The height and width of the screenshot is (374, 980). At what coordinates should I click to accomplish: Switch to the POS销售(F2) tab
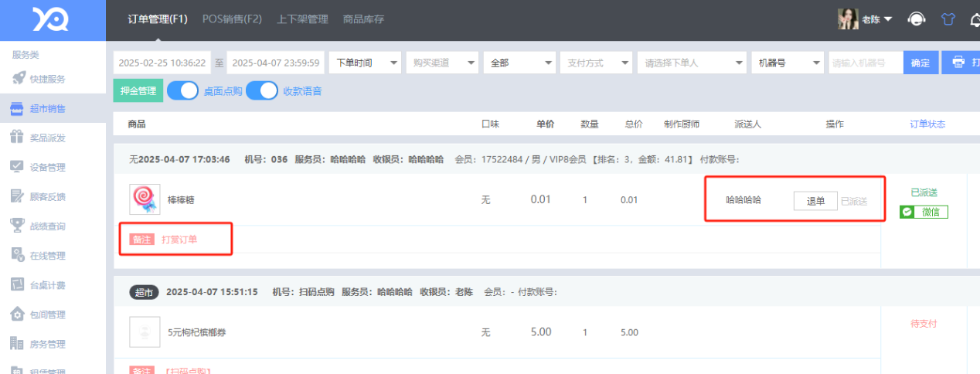pos(232,19)
